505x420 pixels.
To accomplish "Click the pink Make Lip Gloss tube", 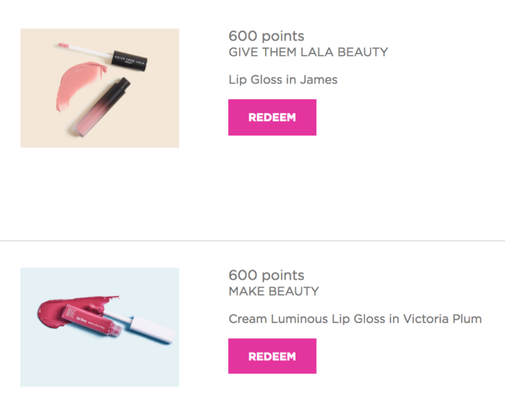I will click(x=92, y=320).
